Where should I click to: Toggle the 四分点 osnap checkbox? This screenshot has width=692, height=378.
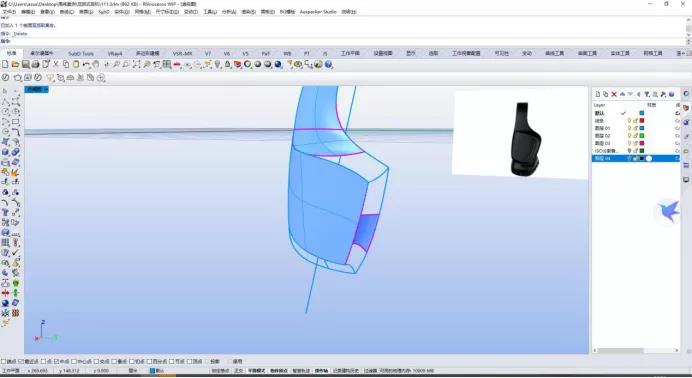(x=149, y=362)
